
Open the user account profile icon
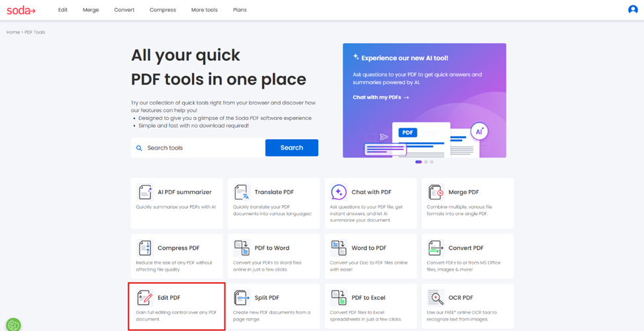(x=633, y=10)
